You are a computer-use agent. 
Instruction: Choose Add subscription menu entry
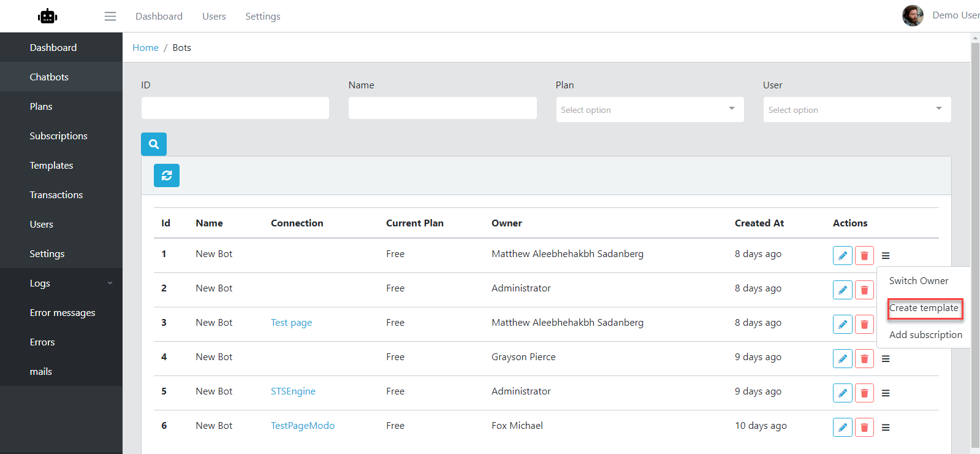(925, 335)
